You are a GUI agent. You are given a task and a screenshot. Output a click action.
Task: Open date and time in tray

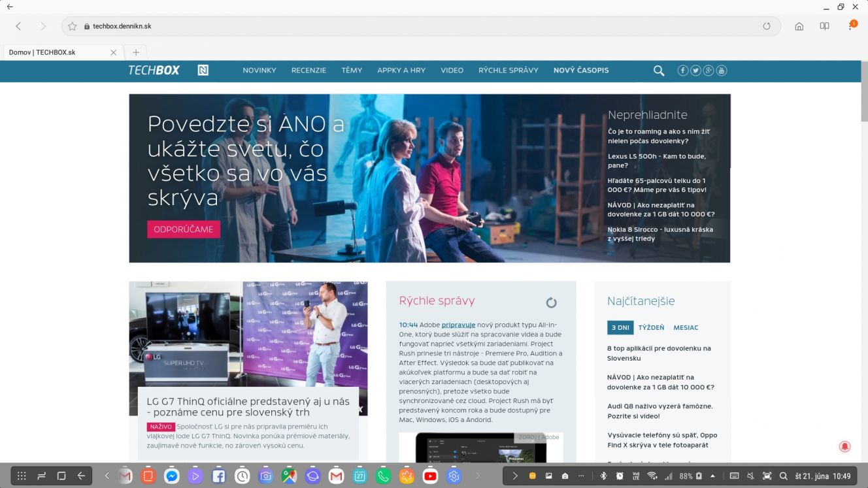824,476
